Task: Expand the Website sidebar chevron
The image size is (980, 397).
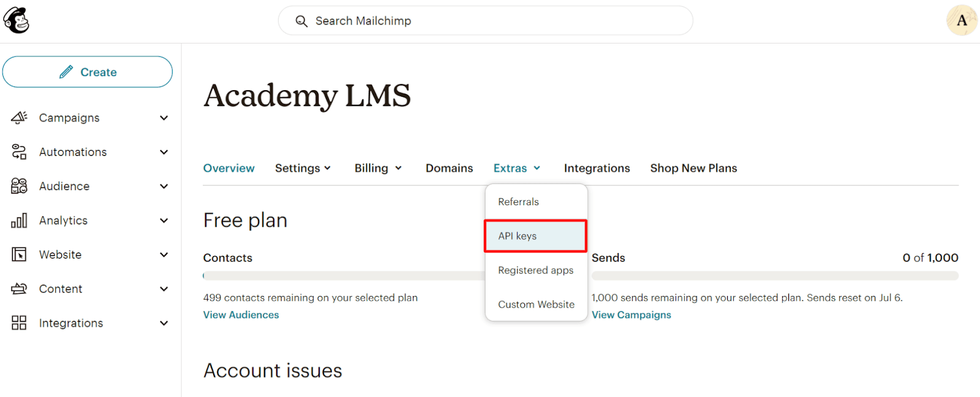Action: pyautogui.click(x=164, y=254)
